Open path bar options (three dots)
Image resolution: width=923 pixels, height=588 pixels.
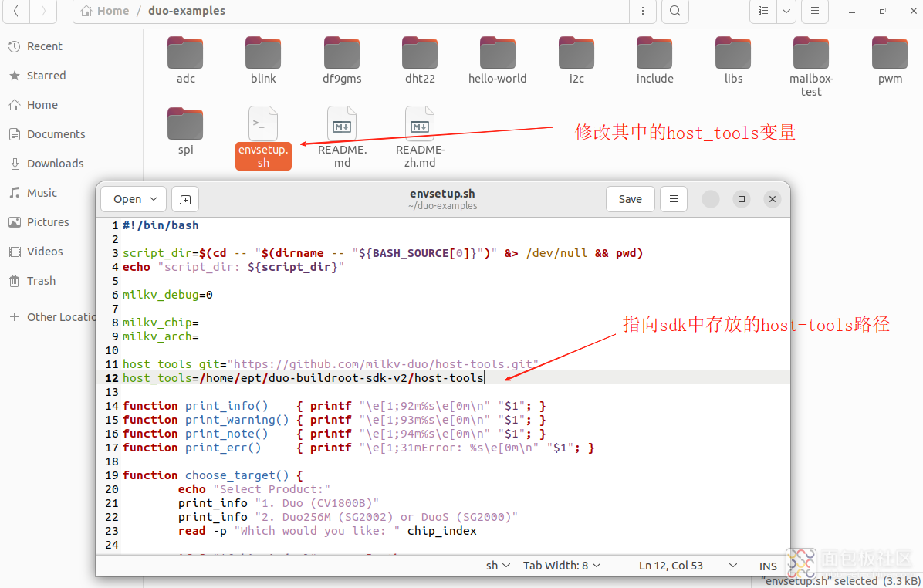click(643, 11)
